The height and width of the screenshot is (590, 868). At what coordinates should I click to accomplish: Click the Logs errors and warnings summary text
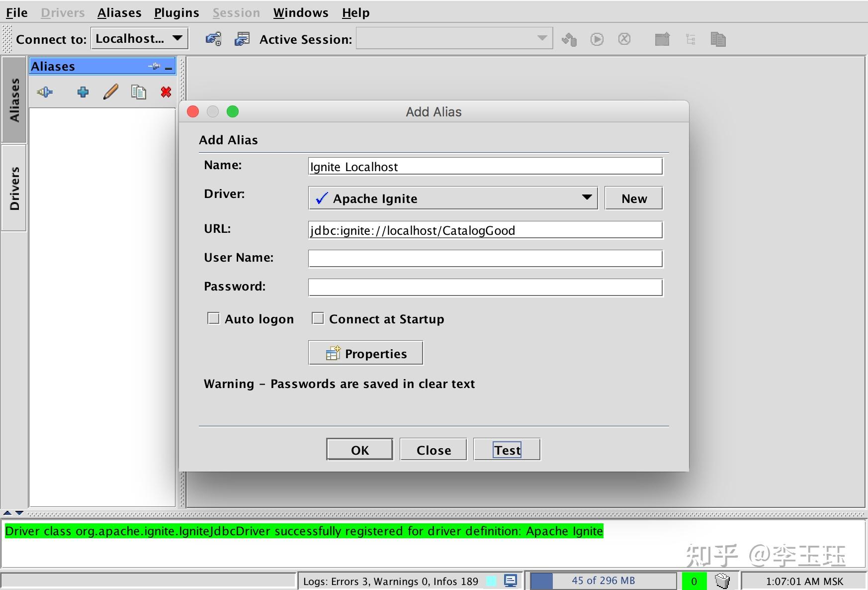point(391,581)
